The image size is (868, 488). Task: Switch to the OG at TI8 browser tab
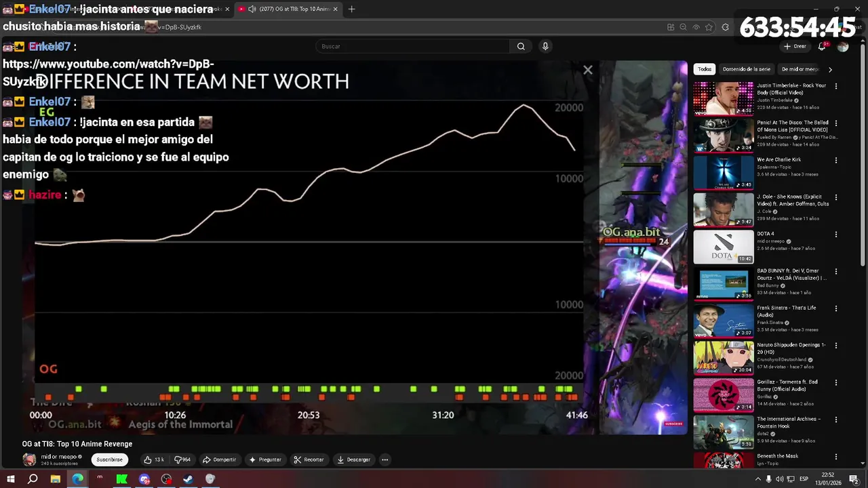288,9
